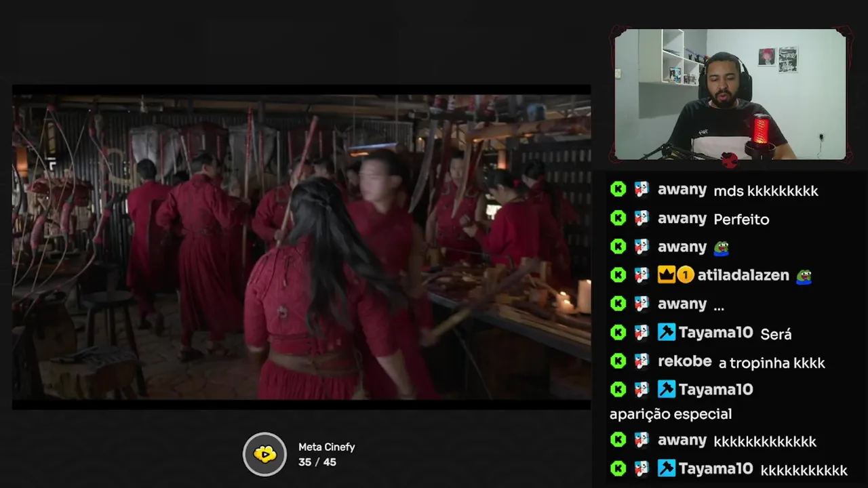Click the channel badge beside awany 'mds kkkkkkkkk'
Screen dimensions: 868x488
(642, 189)
